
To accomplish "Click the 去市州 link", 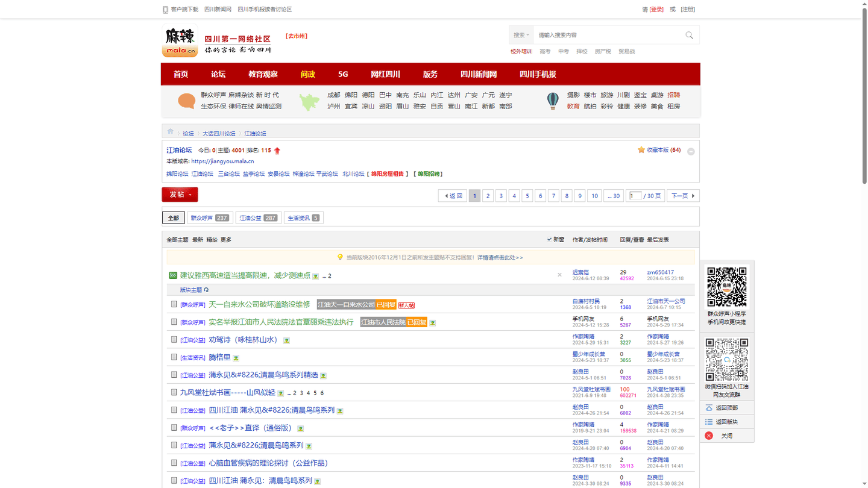I will [x=297, y=36].
